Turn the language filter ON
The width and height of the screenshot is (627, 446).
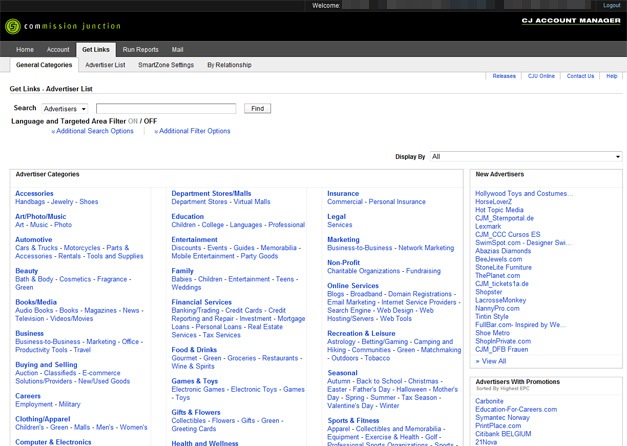pos(133,121)
